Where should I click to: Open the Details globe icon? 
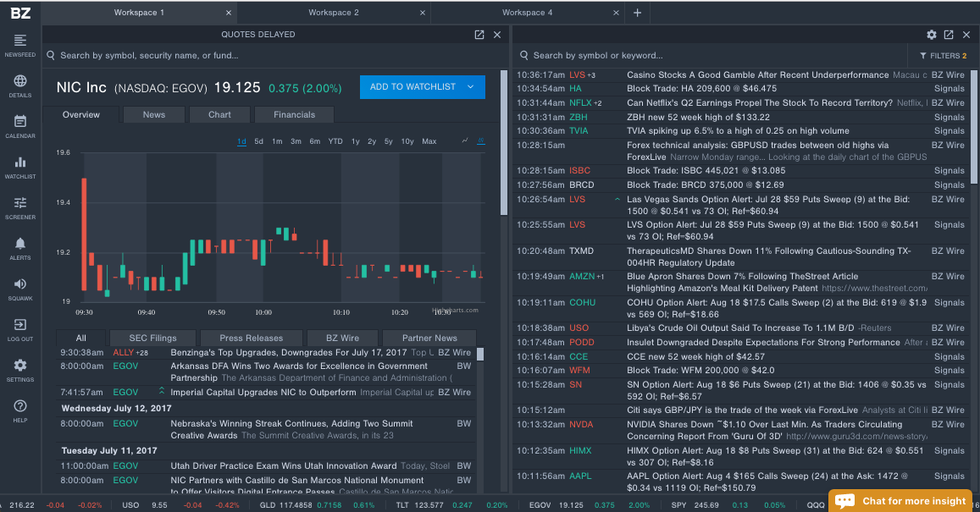pos(20,81)
